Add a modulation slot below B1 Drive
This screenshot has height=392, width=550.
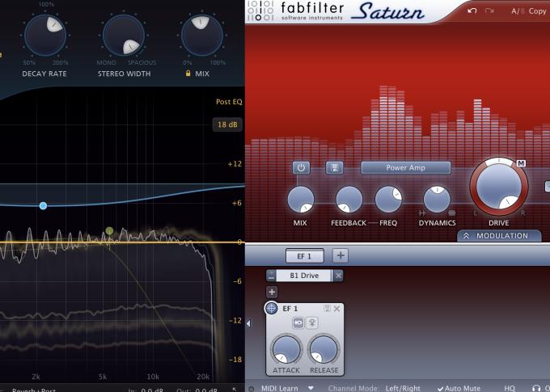pyautogui.click(x=272, y=292)
